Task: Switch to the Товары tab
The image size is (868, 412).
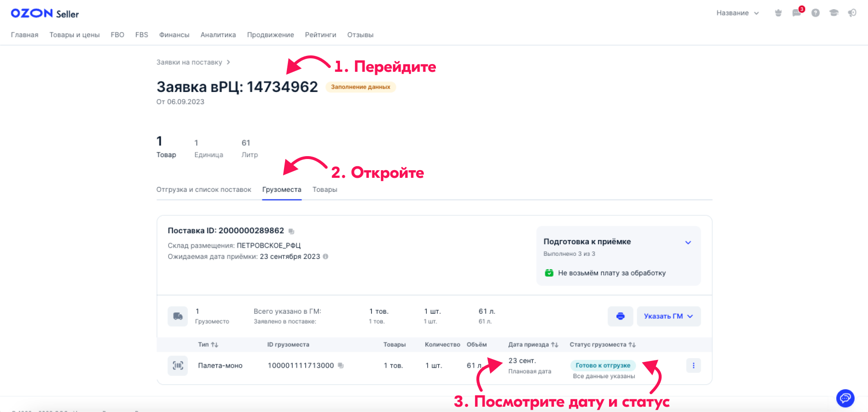Action: (325, 189)
